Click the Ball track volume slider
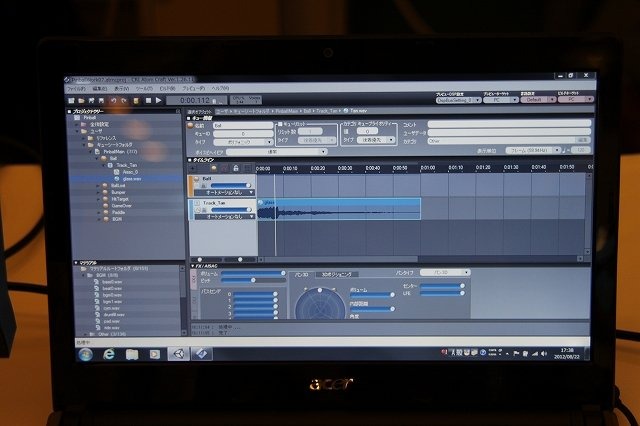 pos(230,186)
